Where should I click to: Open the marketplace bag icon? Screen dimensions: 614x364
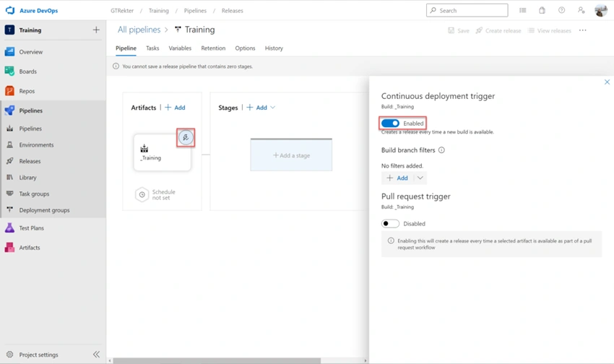pos(542,10)
